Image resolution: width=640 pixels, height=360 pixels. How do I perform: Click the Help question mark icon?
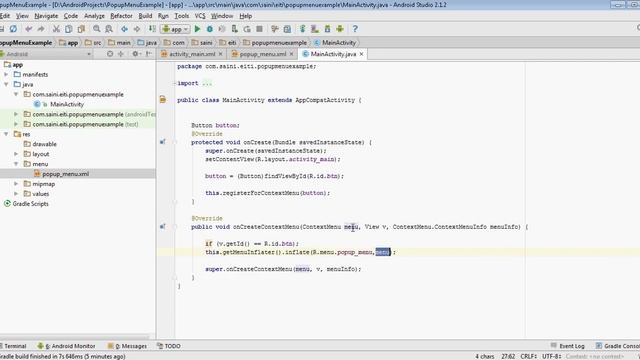355,29
